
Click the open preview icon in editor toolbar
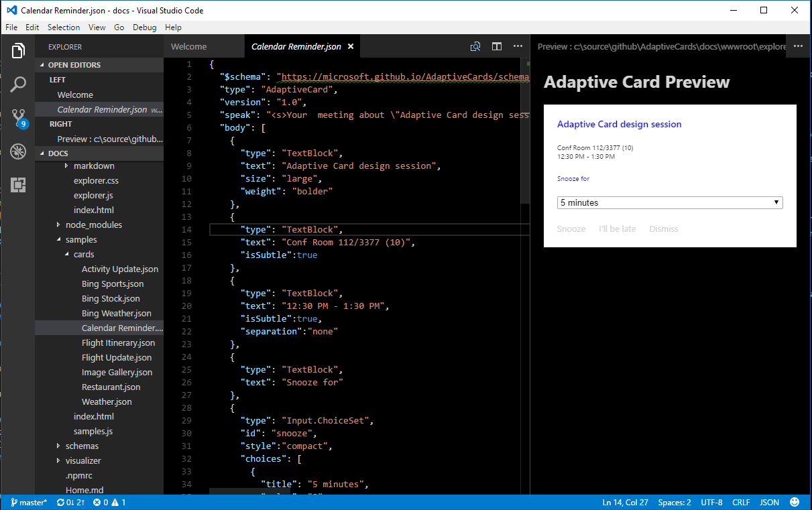click(475, 47)
